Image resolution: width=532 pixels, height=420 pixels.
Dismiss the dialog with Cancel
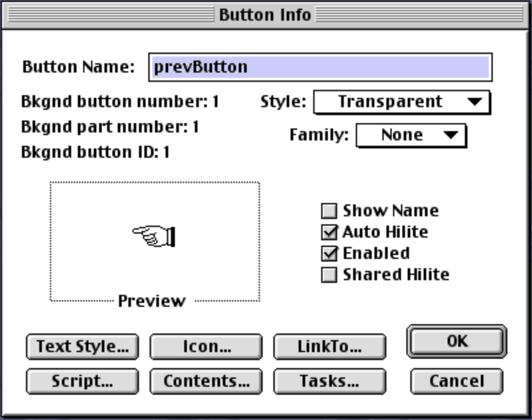click(x=456, y=381)
